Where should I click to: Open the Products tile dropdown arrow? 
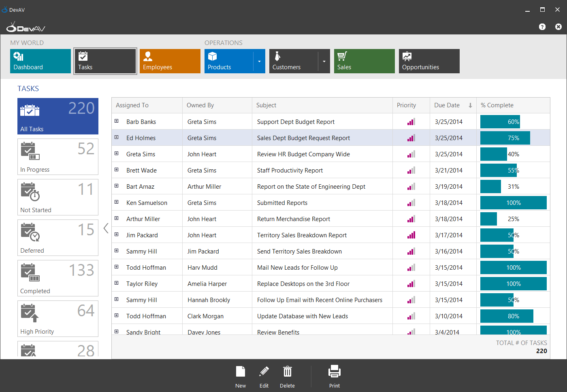[259, 62]
